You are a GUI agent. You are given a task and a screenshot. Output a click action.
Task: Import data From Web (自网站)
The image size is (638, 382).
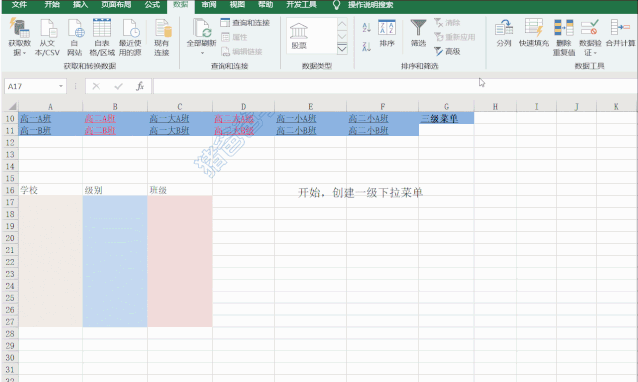(75, 37)
